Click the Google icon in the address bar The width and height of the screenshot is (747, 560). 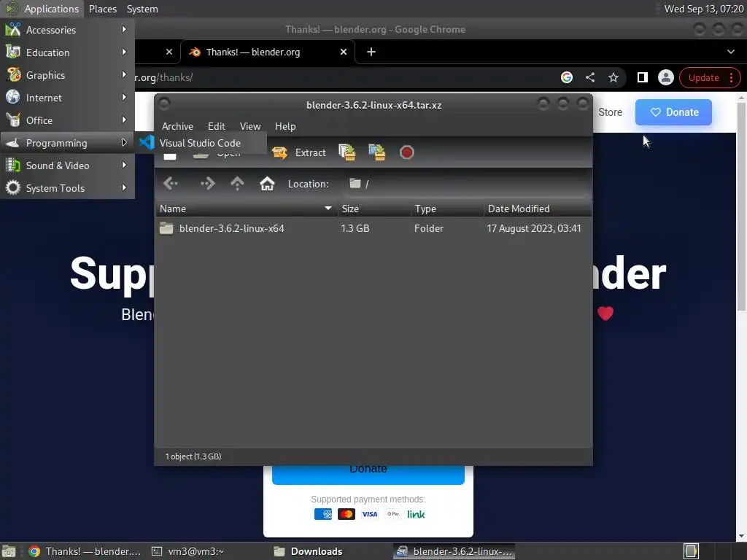click(566, 77)
